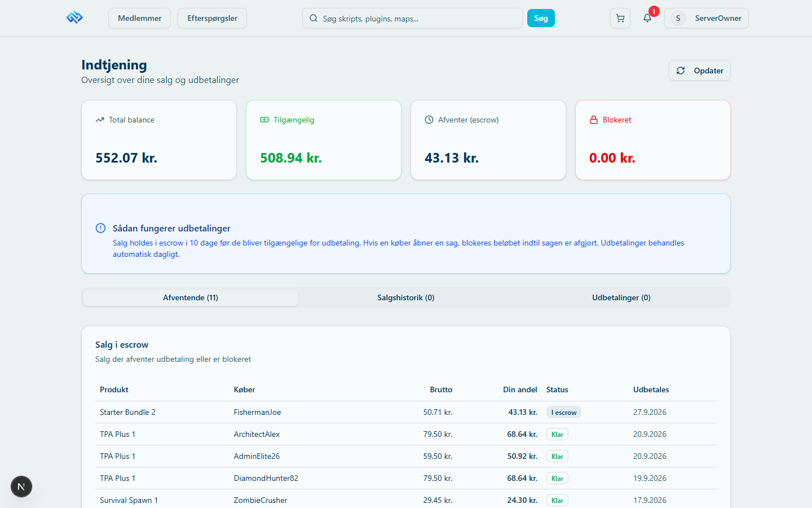Click the Køber column header
This screenshot has width=812, height=508.
tap(245, 389)
